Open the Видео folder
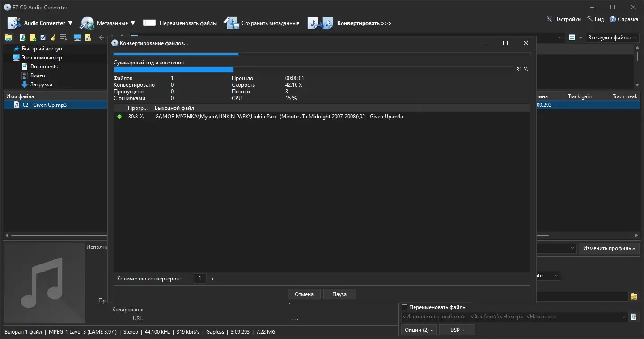The width and height of the screenshot is (644, 339). point(38,75)
